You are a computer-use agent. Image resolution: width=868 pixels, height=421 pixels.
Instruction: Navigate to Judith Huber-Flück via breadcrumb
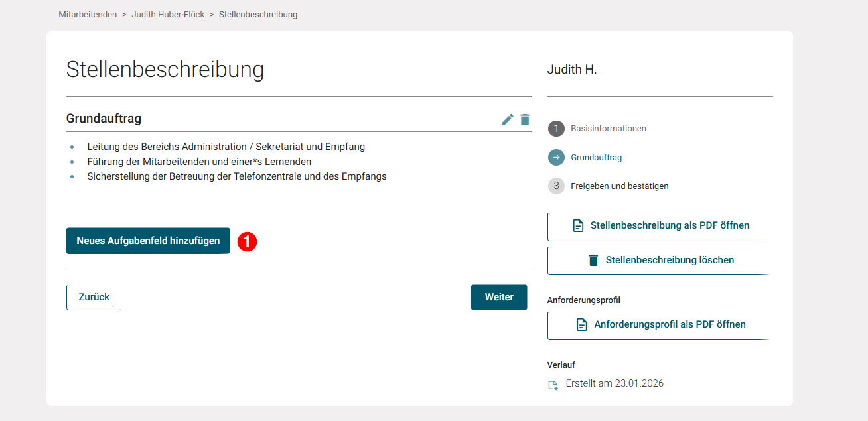(x=168, y=13)
